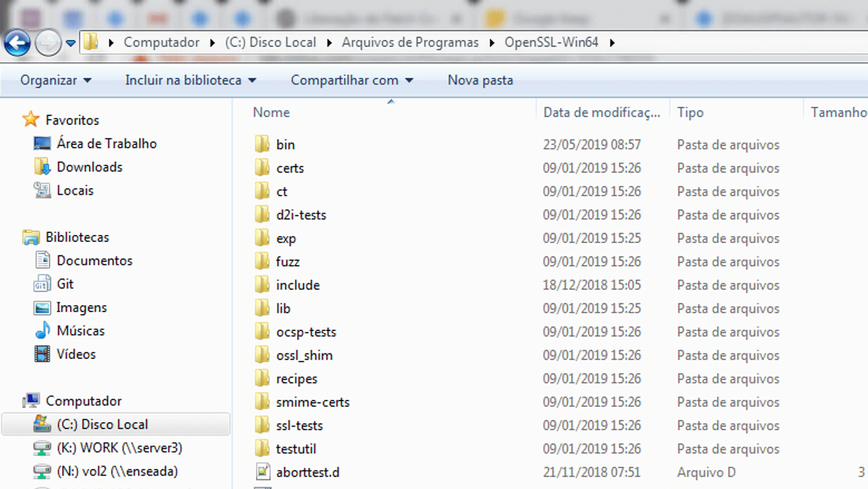Click the Computador monitor icon in sidebar
Image resolution: width=868 pixels, height=489 pixels.
(x=31, y=401)
